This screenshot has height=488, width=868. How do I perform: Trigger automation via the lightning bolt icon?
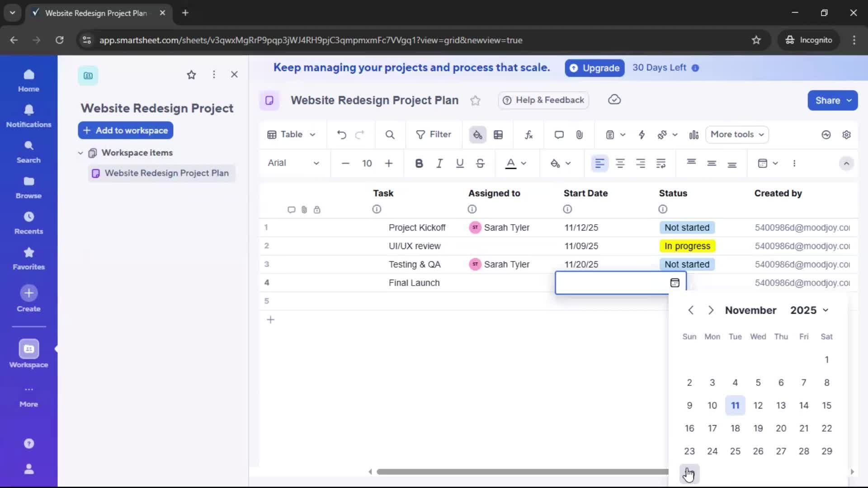tap(642, 134)
